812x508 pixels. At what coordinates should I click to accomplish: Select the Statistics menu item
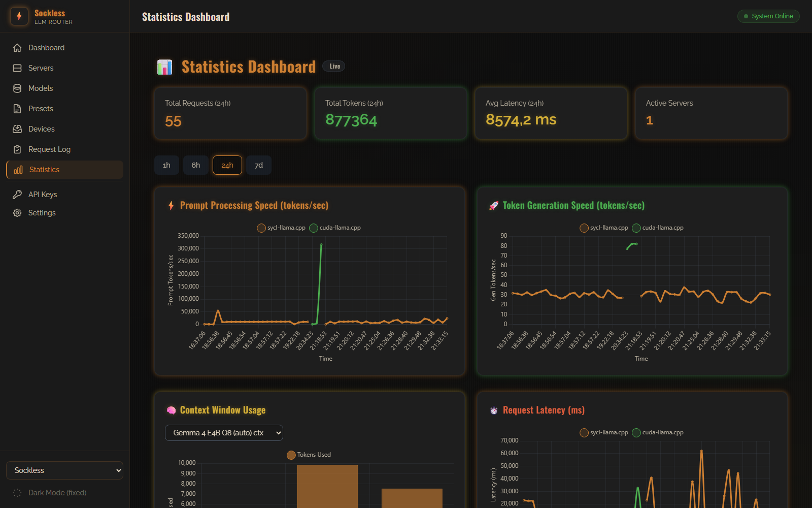[64, 170]
